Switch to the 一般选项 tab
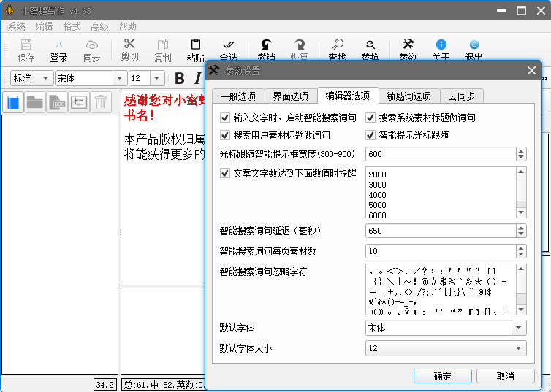 (238, 96)
